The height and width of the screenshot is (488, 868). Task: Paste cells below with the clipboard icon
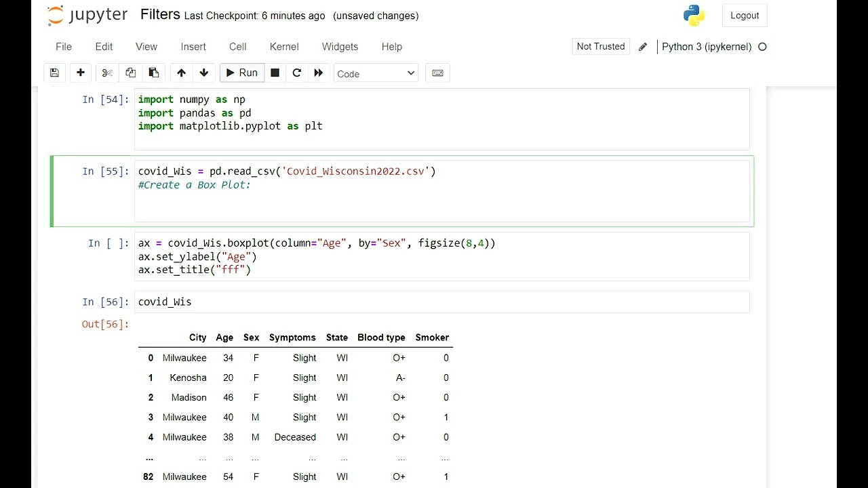pos(154,73)
